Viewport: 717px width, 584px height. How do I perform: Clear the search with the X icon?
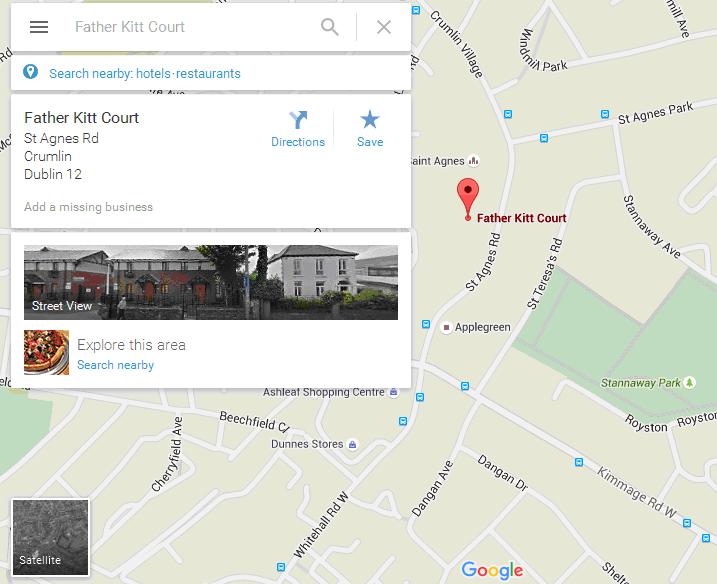(384, 27)
